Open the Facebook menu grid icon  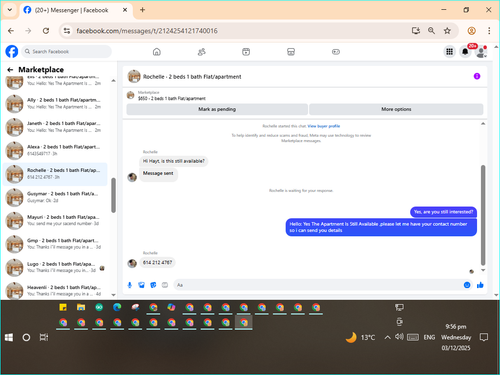(449, 52)
